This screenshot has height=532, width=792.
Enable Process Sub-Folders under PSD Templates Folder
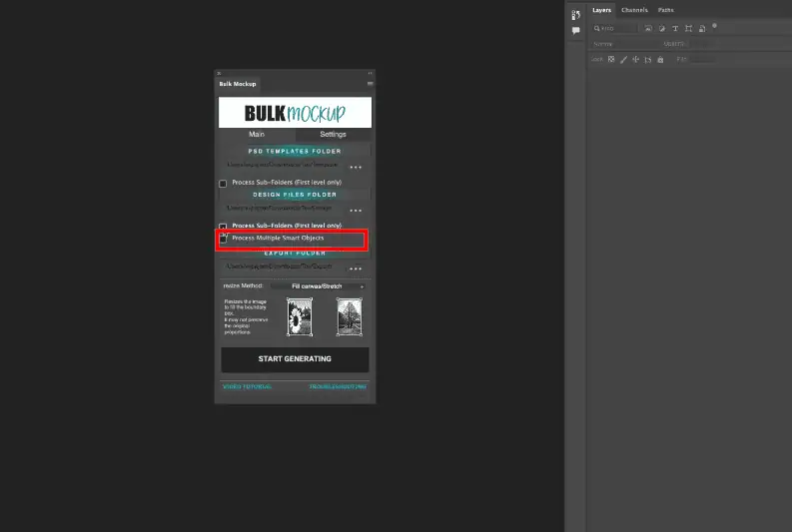[x=223, y=184]
